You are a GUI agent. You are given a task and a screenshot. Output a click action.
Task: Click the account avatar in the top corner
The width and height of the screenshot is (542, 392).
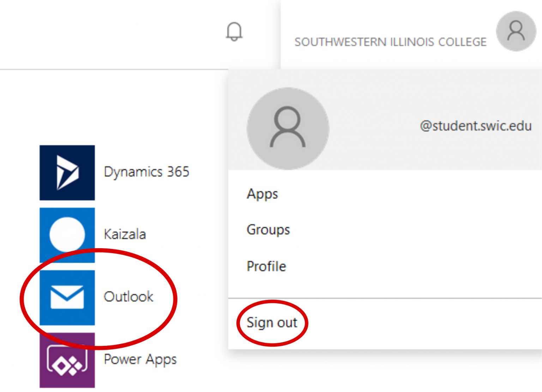(x=516, y=32)
